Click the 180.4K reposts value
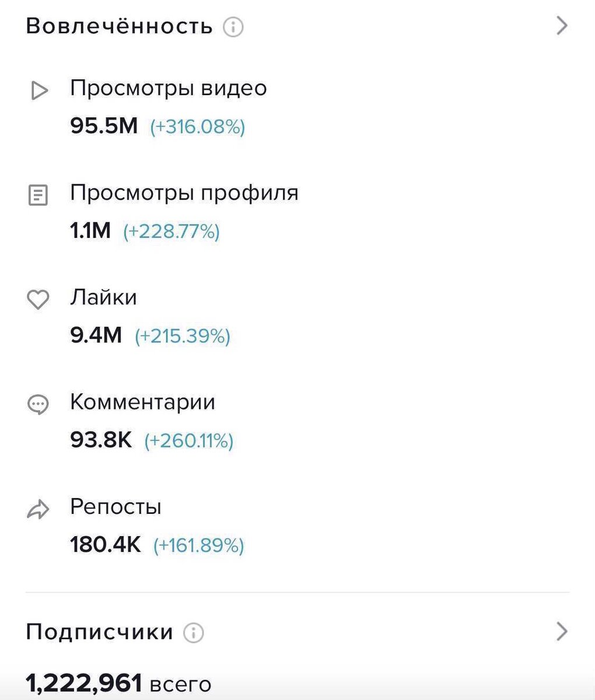Viewport: 595px width, 700px height. pyautogui.click(x=106, y=544)
